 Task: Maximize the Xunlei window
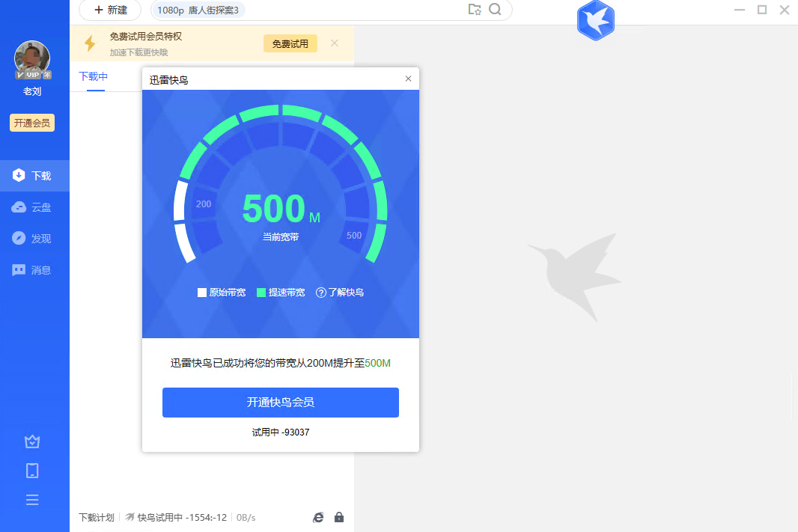click(762, 10)
